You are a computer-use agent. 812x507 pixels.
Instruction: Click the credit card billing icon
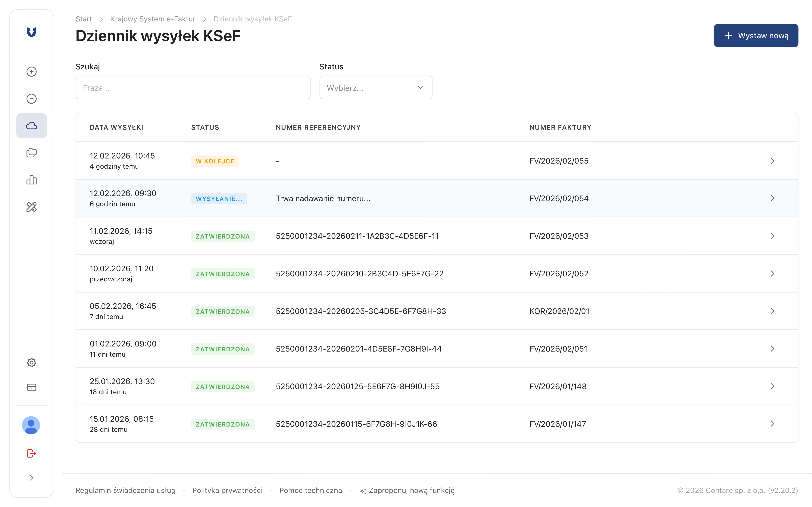tap(32, 387)
